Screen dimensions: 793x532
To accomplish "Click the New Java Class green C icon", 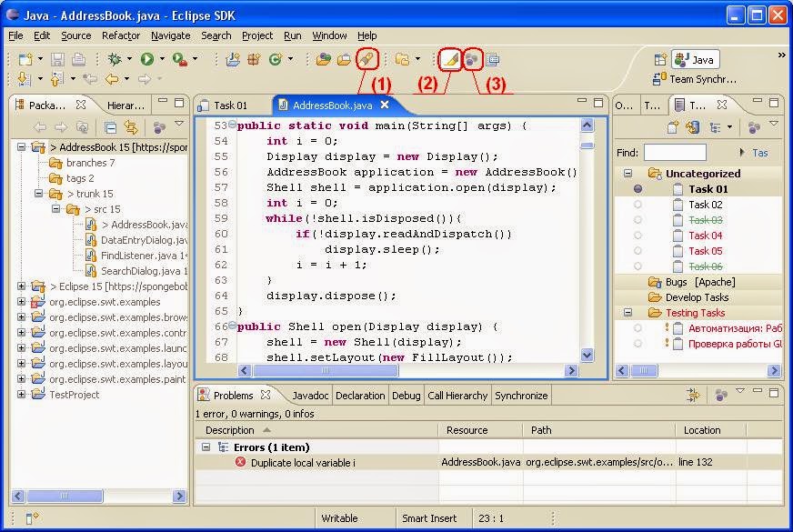I will pyautogui.click(x=275, y=60).
